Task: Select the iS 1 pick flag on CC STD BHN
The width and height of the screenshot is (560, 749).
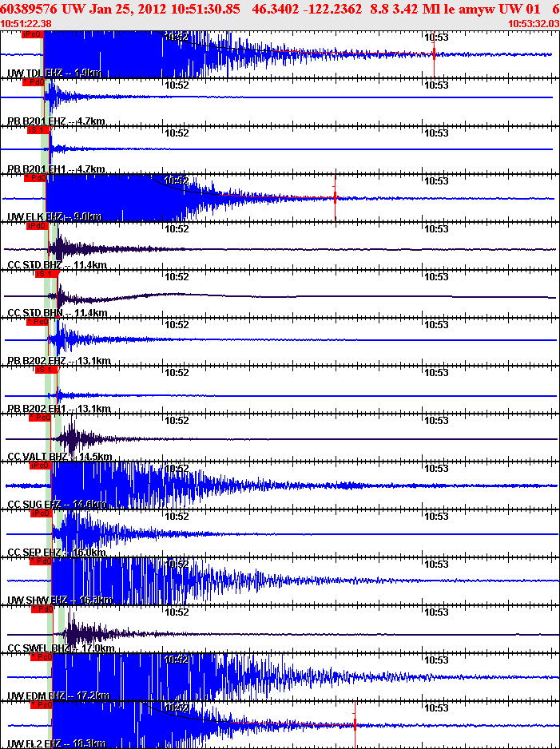Action: click(47, 274)
